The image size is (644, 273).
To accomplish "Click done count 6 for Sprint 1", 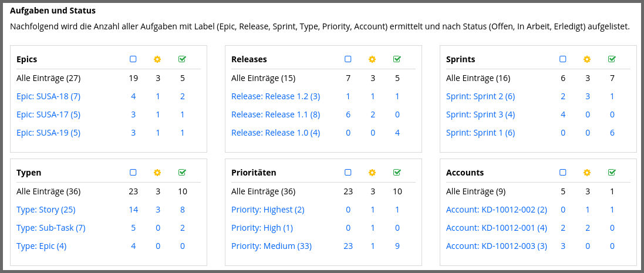I will [612, 133].
